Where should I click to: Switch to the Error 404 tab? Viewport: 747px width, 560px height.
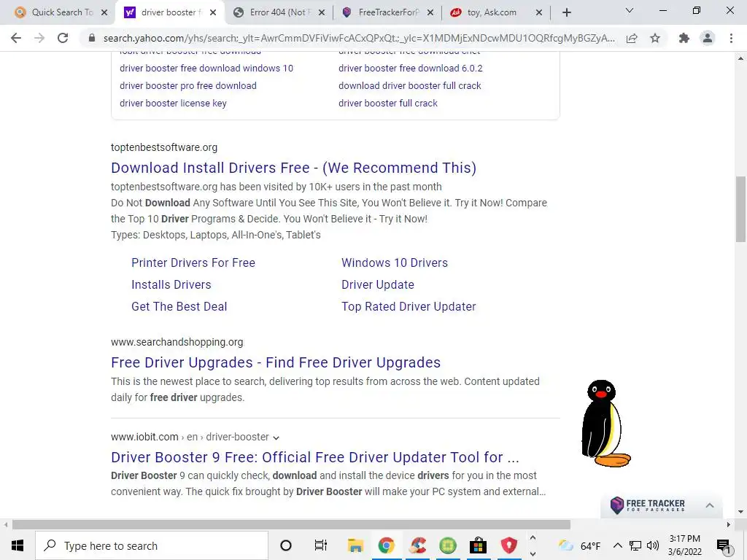click(278, 12)
